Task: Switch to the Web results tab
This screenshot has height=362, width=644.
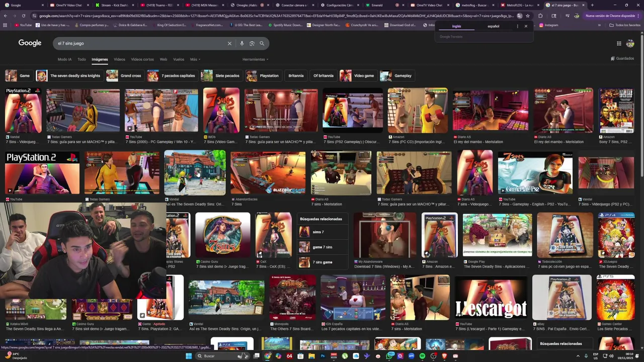Action: (x=164, y=59)
